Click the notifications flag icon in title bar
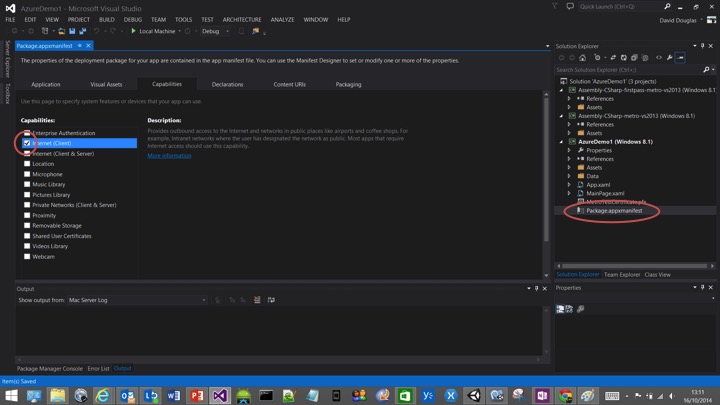The image size is (720, 405). [555, 6]
